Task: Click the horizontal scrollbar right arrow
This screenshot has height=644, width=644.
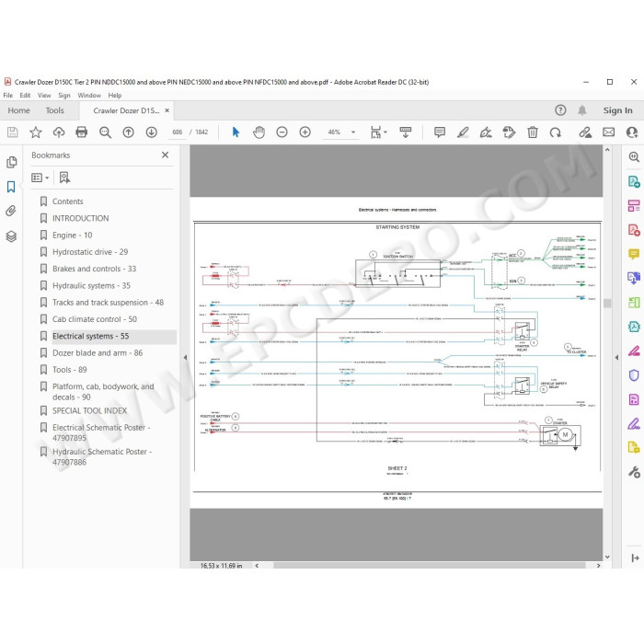Action: click(x=598, y=566)
